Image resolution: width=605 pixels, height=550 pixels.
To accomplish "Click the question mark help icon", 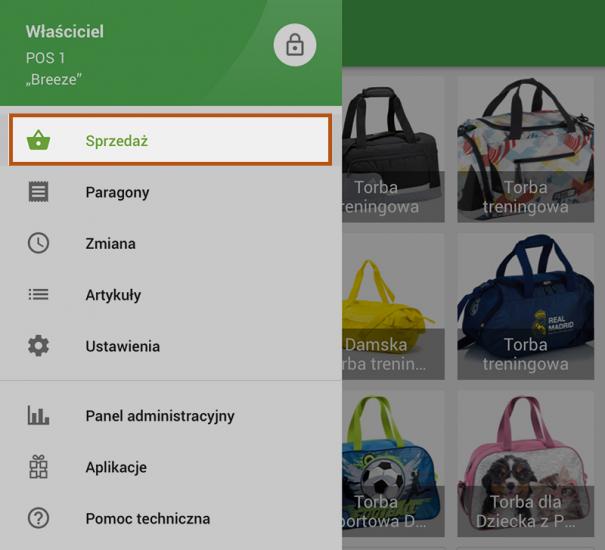I will pos(38,518).
